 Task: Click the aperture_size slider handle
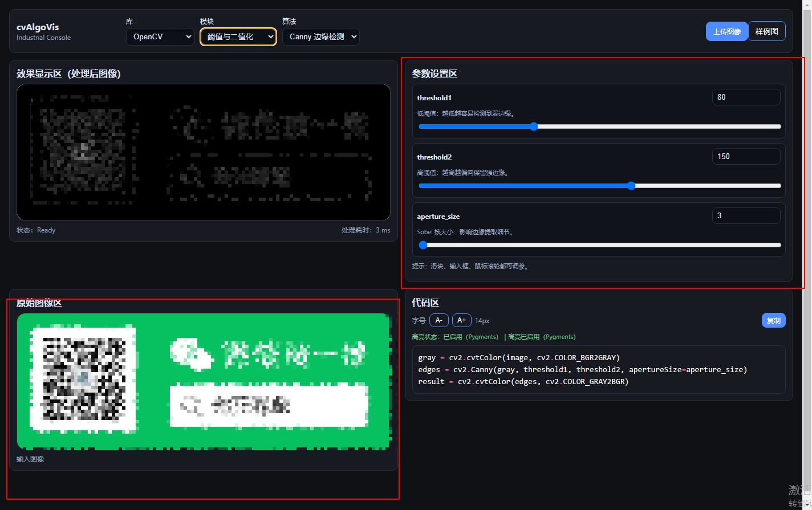point(423,245)
